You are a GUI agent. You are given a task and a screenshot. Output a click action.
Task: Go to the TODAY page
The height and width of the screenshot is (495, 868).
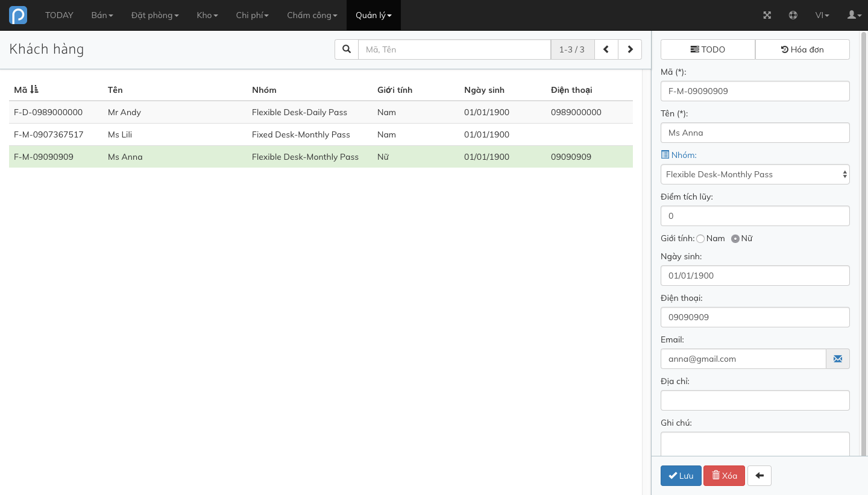click(59, 15)
